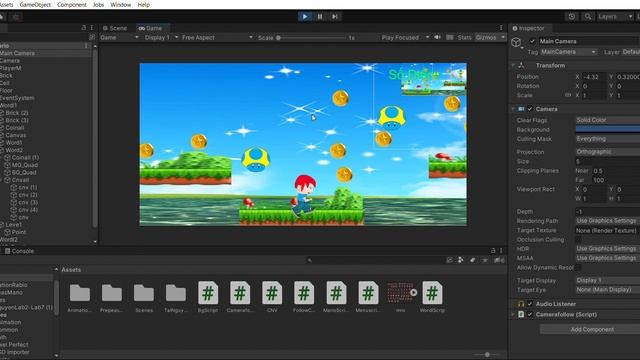The width and height of the screenshot is (640, 360).
Task: Open the Jobs menu
Action: [x=98, y=4]
